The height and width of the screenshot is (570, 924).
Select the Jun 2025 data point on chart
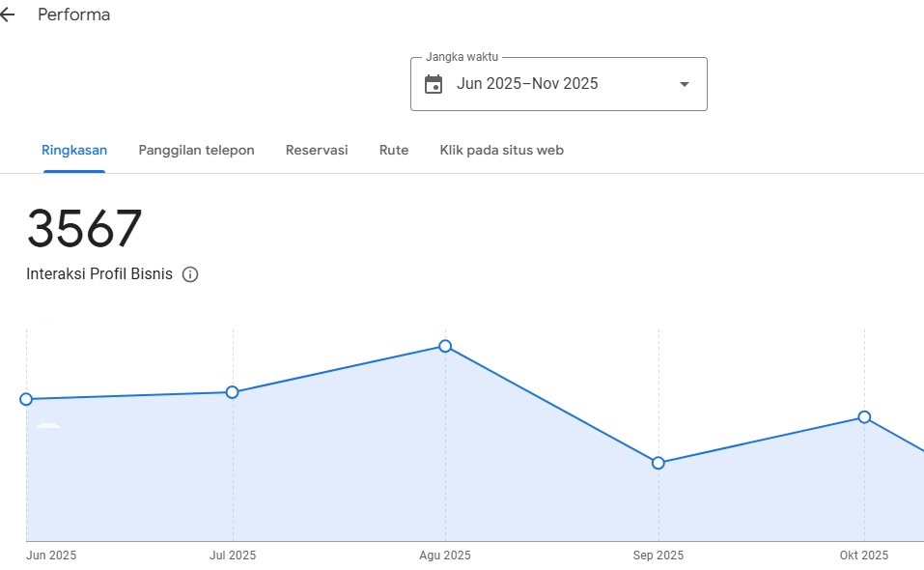26,399
